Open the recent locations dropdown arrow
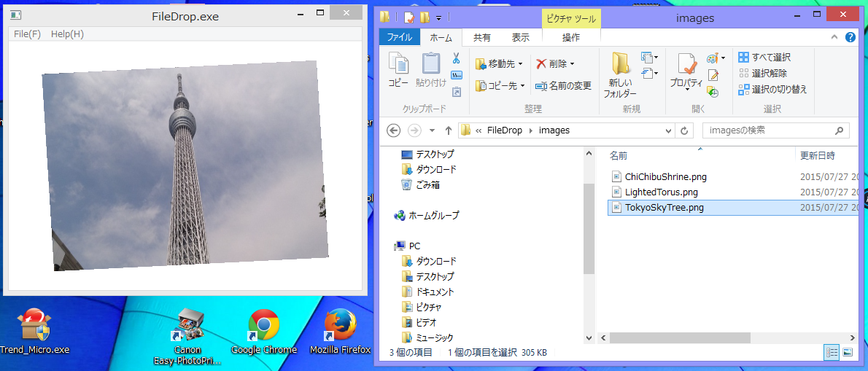The width and height of the screenshot is (868, 371). [433, 130]
